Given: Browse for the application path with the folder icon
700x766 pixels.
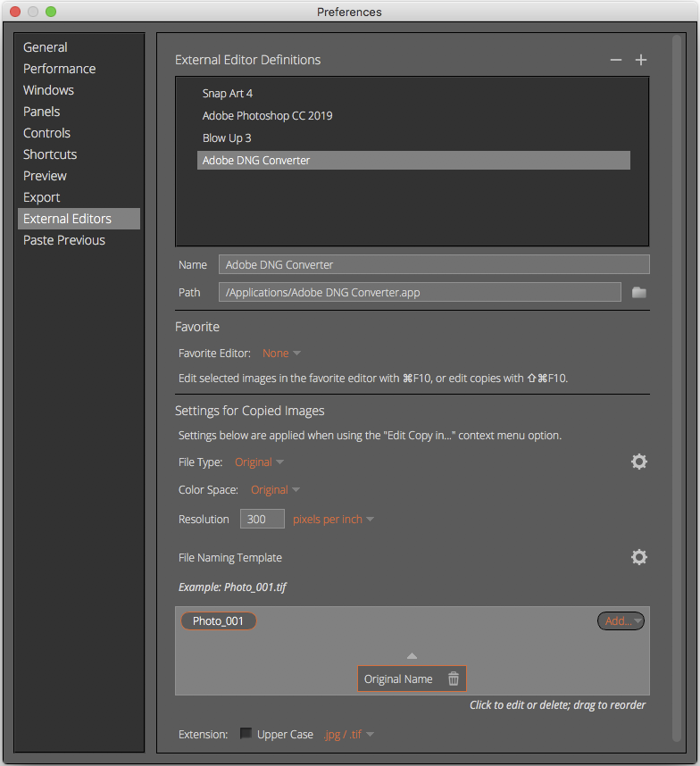Looking at the screenshot, I should click(639, 293).
